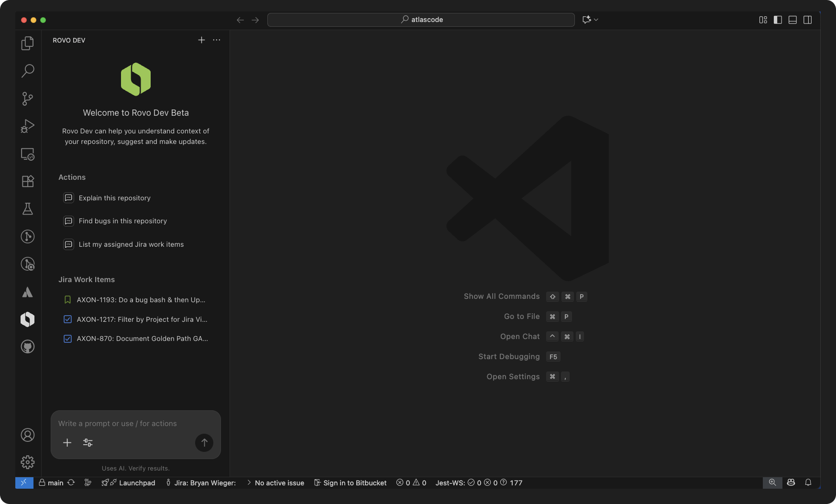Open the Explorer view in the activity bar
Image resolution: width=836 pixels, height=504 pixels.
(x=28, y=43)
